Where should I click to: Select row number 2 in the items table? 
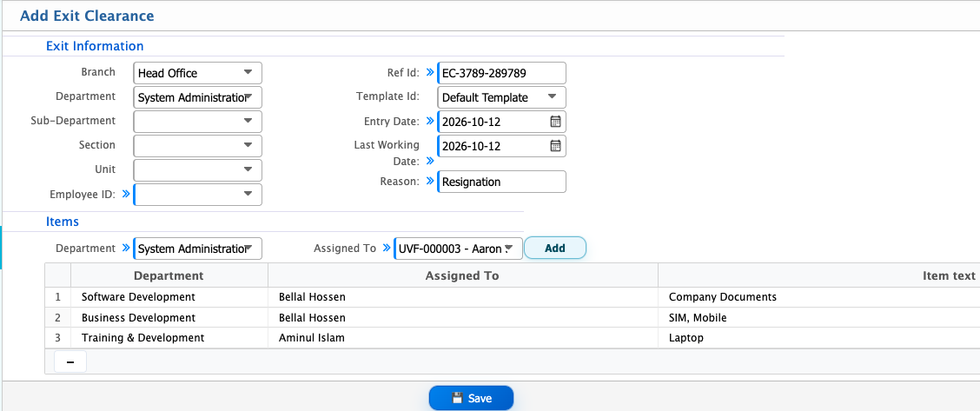point(58,318)
